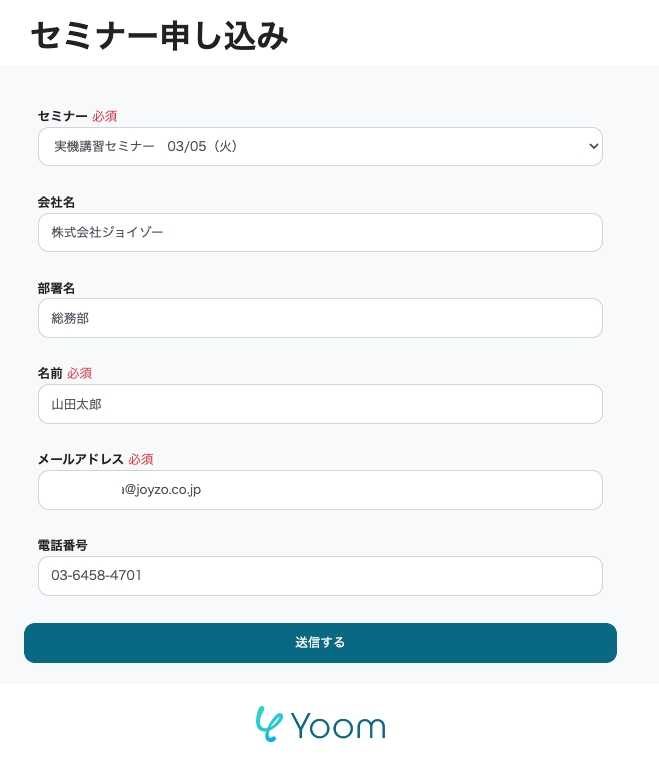Click the 電話番号 field label

62,546
